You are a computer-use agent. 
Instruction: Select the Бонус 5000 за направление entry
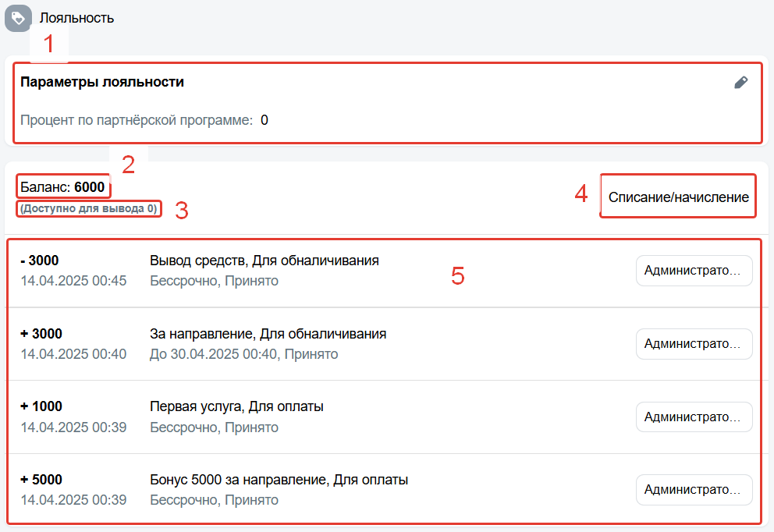(x=279, y=480)
